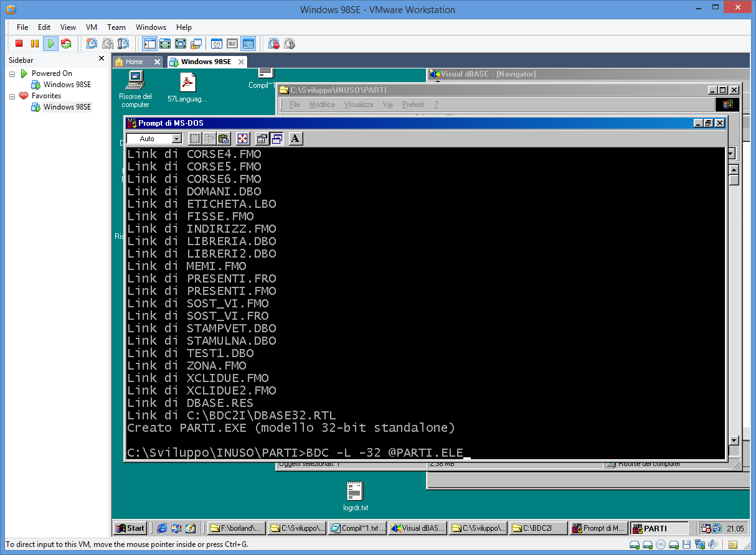Open the View menu in VMware
Viewport: 756px width, 555px height.
69,27
